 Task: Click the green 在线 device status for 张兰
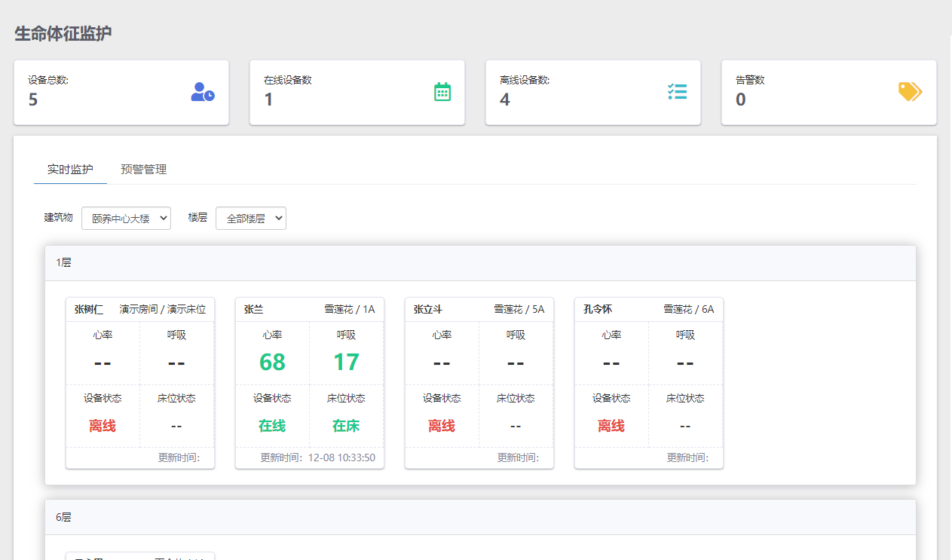tap(272, 426)
